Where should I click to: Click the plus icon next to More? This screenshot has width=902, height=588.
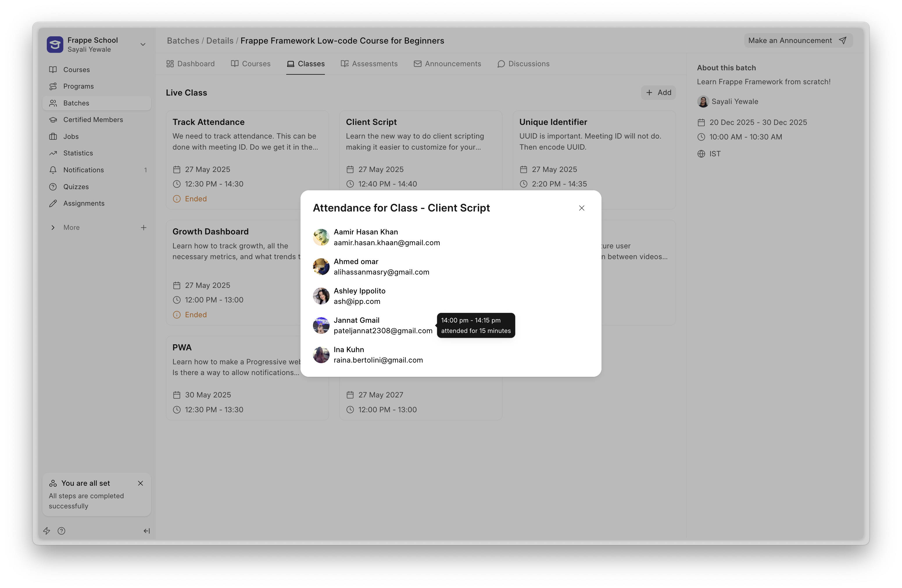(x=144, y=228)
